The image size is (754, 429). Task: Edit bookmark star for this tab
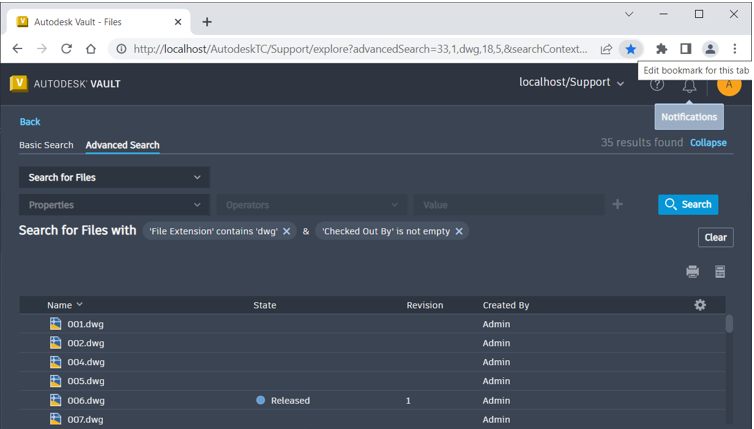(x=630, y=49)
